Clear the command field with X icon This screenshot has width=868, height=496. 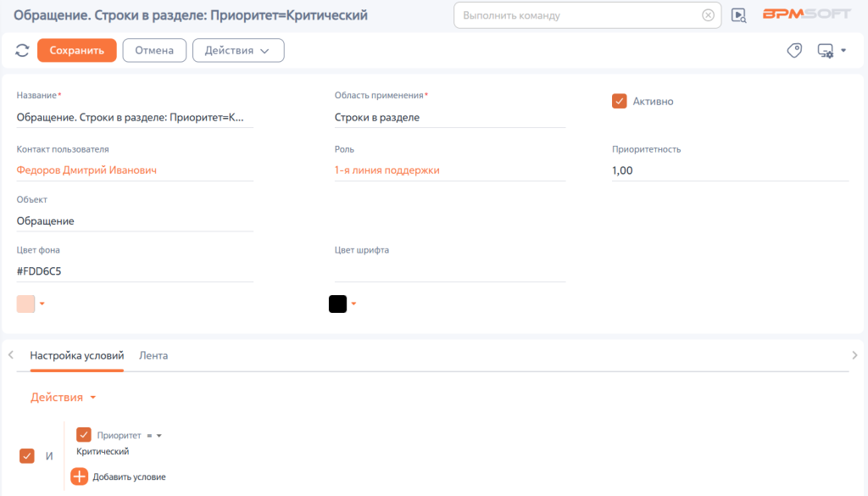point(708,15)
